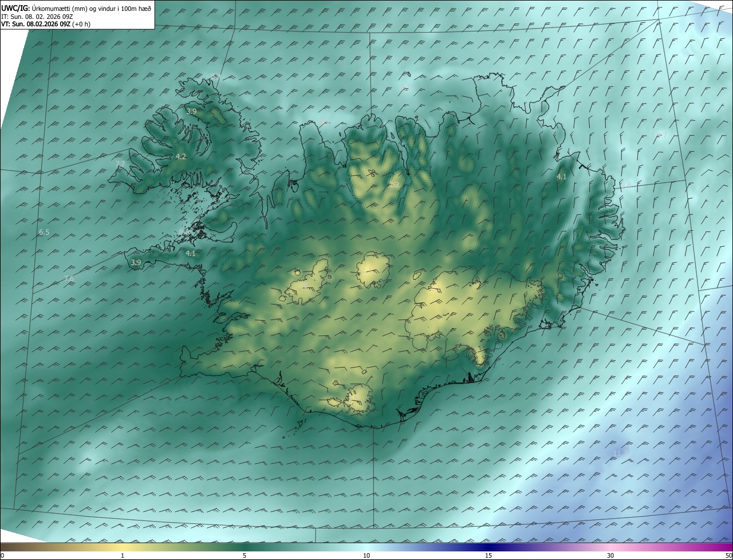733x560 pixels.
Task: Select the 'IT: Sun. 08. 02. 2026 09Z' line
Action: [x=38, y=16]
